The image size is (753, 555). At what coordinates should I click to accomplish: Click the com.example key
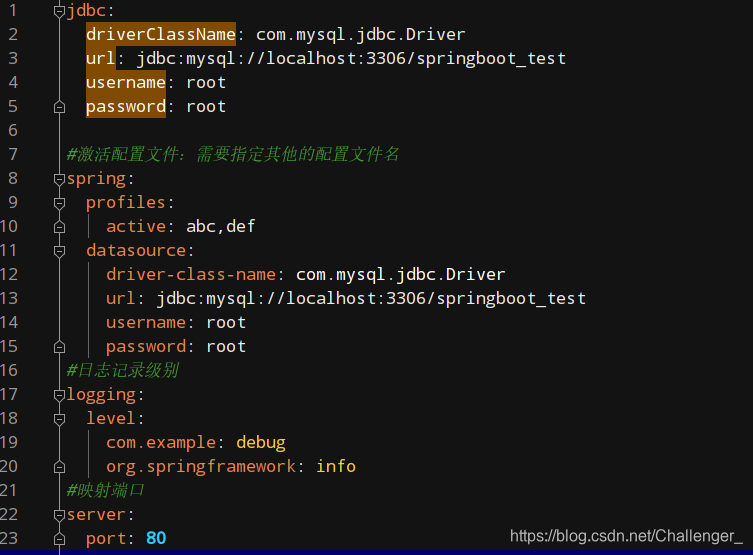click(161, 443)
